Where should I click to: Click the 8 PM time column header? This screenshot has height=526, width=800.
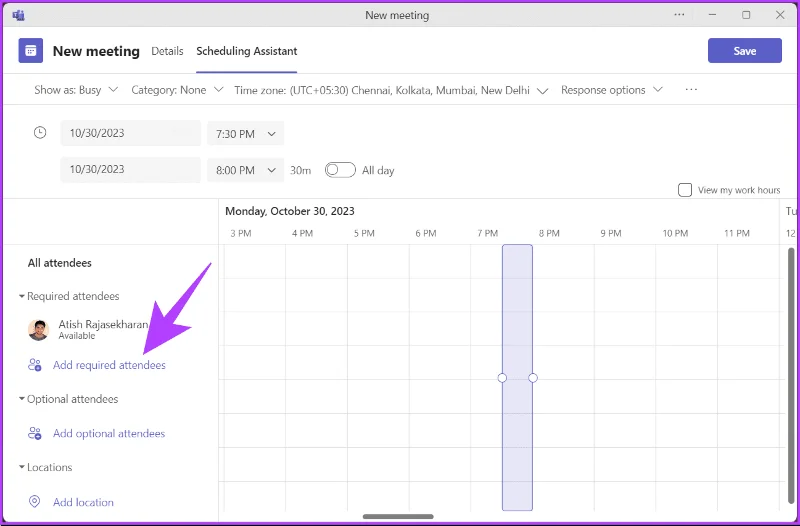pos(549,233)
